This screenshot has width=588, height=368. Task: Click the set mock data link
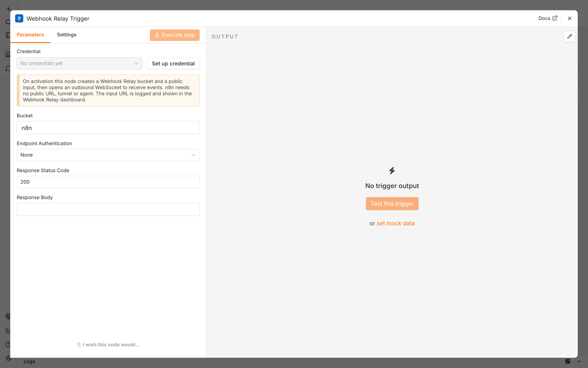pyautogui.click(x=395, y=223)
